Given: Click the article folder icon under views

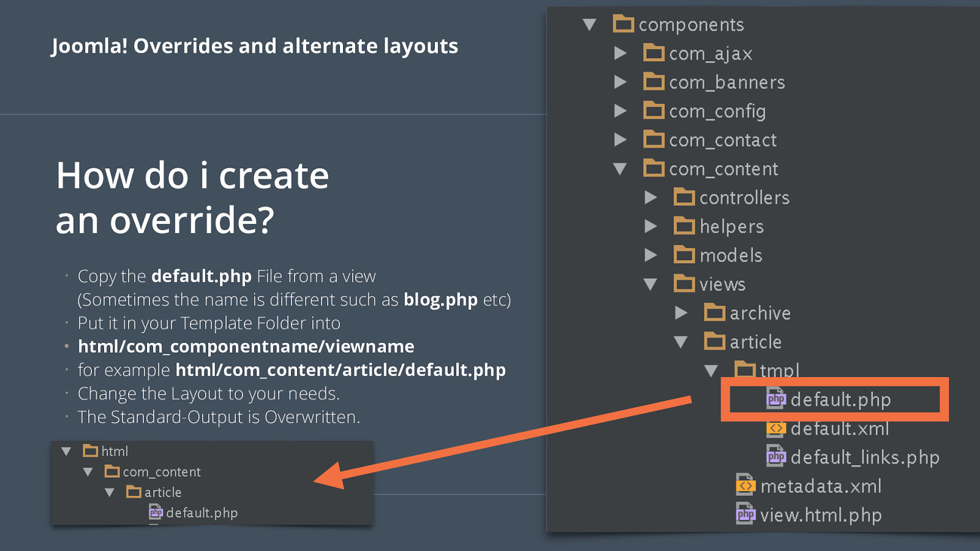Looking at the screenshot, I should pyautogui.click(x=715, y=341).
